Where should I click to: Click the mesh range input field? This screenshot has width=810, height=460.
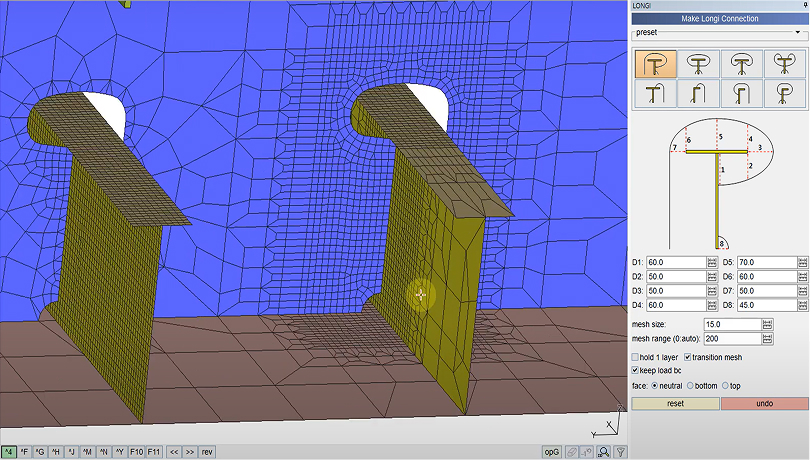(731, 339)
